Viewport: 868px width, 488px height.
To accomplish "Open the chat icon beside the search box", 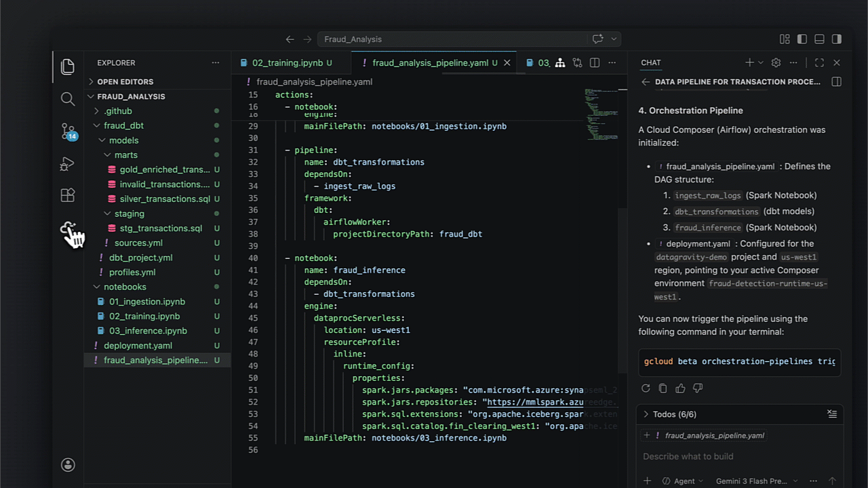I will (597, 39).
